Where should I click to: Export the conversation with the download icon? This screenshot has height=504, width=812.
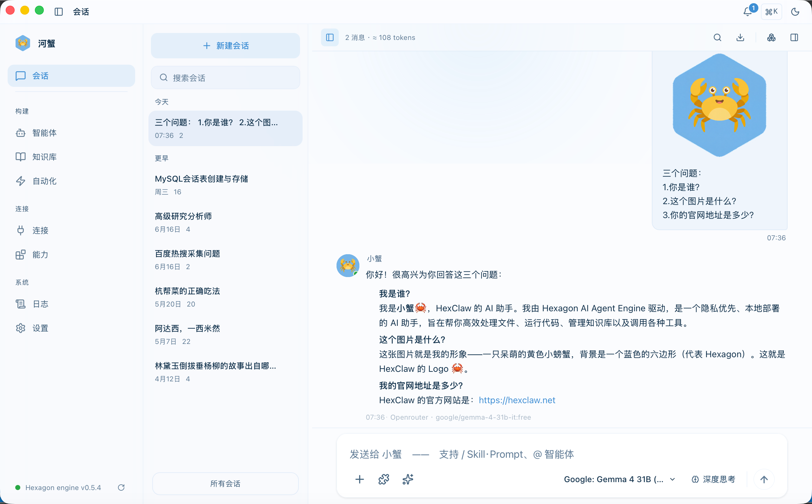[x=740, y=37]
